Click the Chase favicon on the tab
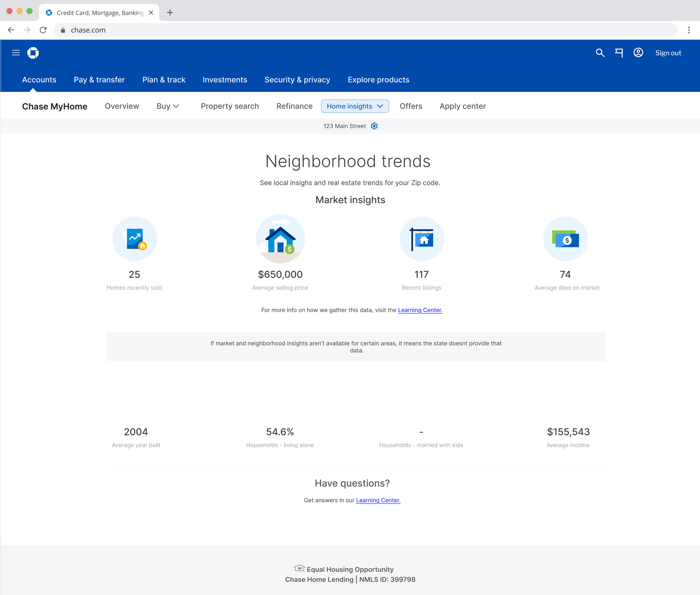700x595 pixels. 49,13
